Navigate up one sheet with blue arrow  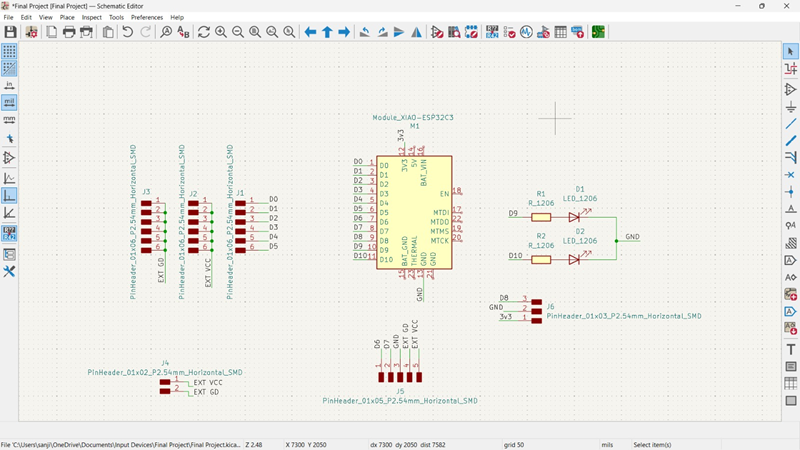(327, 32)
